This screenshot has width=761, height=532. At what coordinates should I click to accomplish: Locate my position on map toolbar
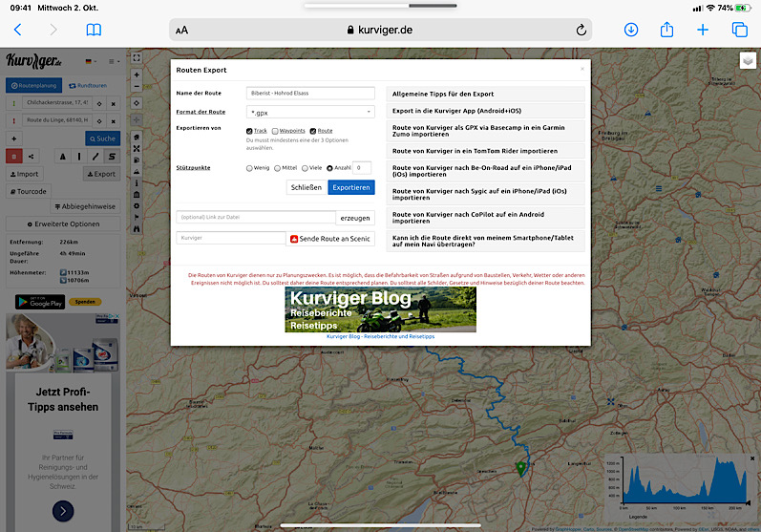[x=137, y=103]
